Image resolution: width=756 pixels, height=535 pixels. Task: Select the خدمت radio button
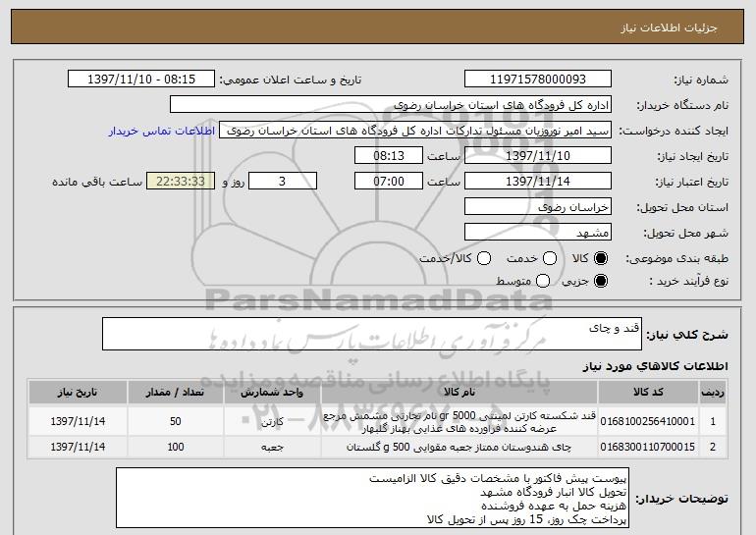[x=550, y=258]
